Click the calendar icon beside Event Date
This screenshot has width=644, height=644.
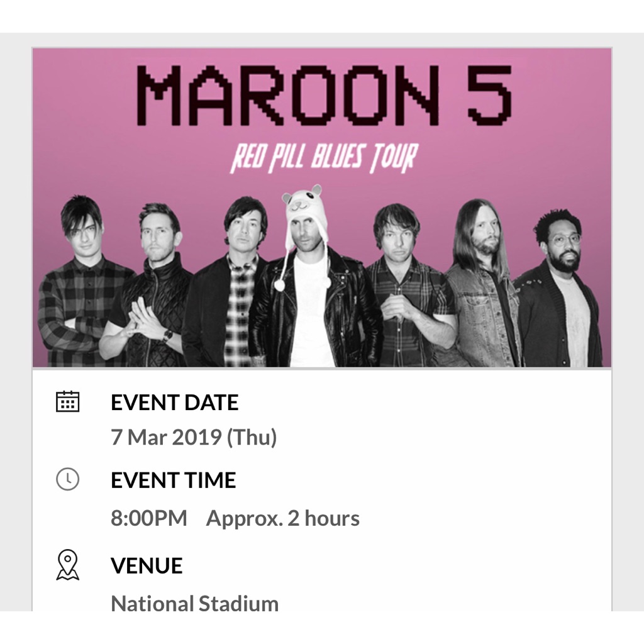coord(67,401)
